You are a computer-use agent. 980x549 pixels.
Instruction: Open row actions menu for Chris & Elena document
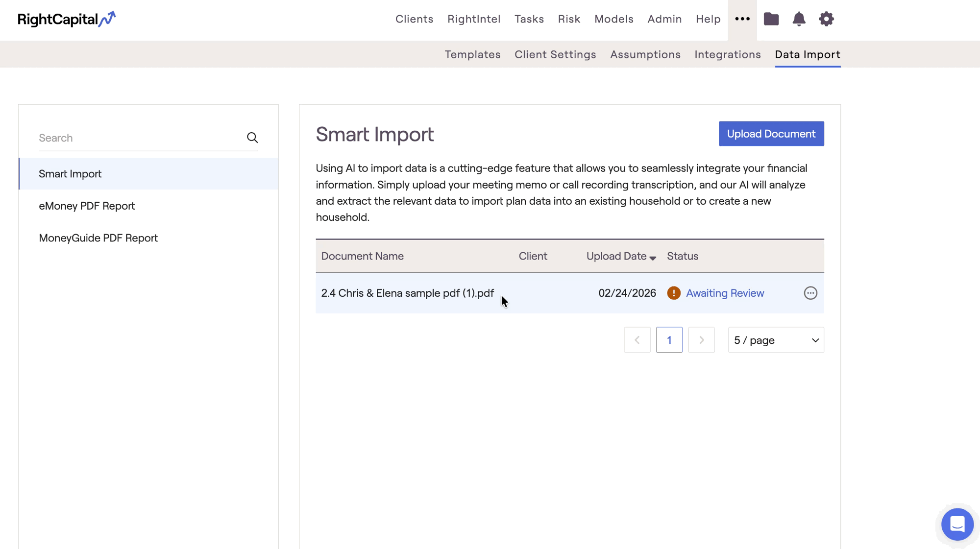click(810, 293)
